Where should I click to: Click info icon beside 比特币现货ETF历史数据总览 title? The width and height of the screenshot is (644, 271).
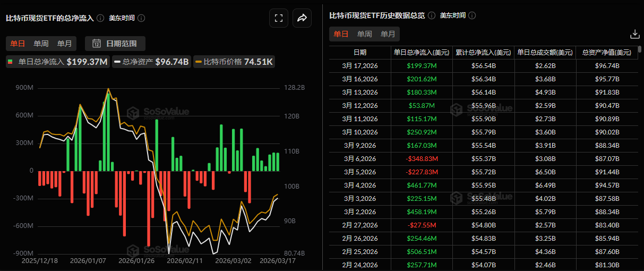tap(432, 15)
